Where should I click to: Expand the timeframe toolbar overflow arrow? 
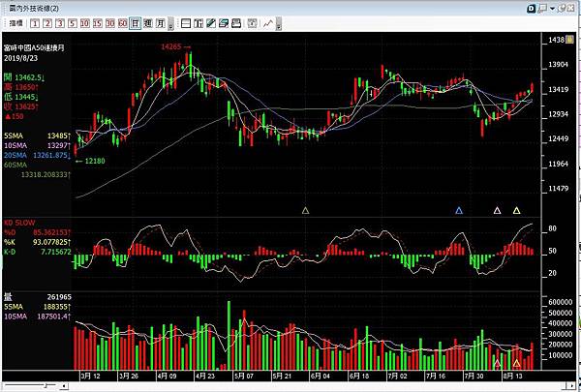coord(170,24)
